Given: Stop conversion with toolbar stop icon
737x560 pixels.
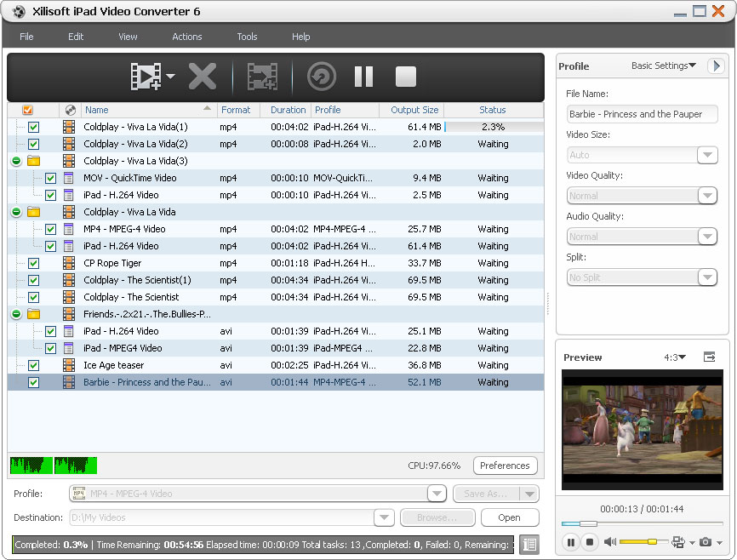Looking at the screenshot, I should point(406,77).
